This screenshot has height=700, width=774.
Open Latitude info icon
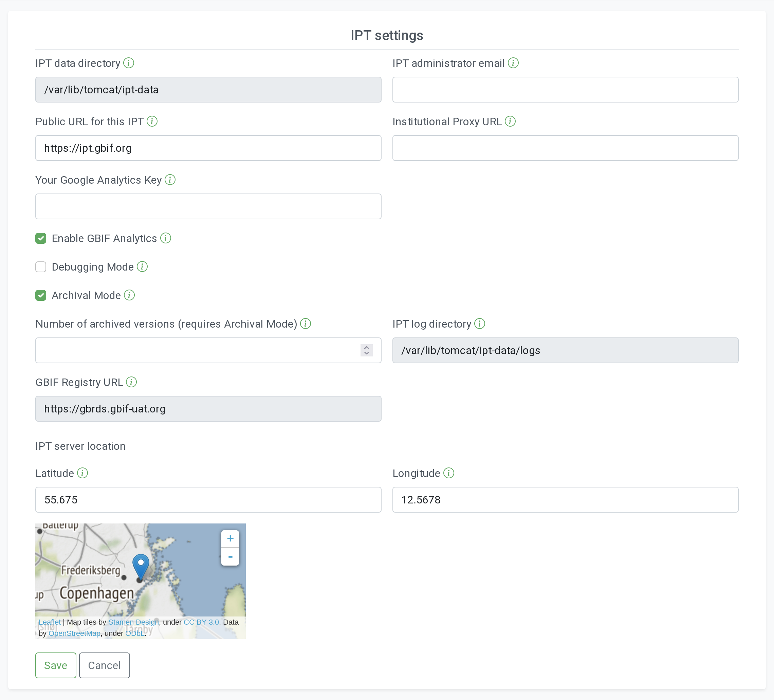[82, 473]
